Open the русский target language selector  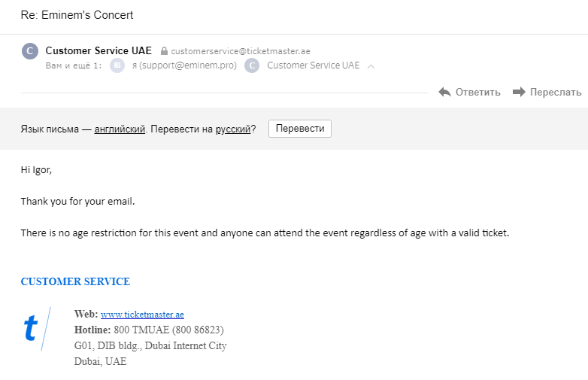[233, 129]
